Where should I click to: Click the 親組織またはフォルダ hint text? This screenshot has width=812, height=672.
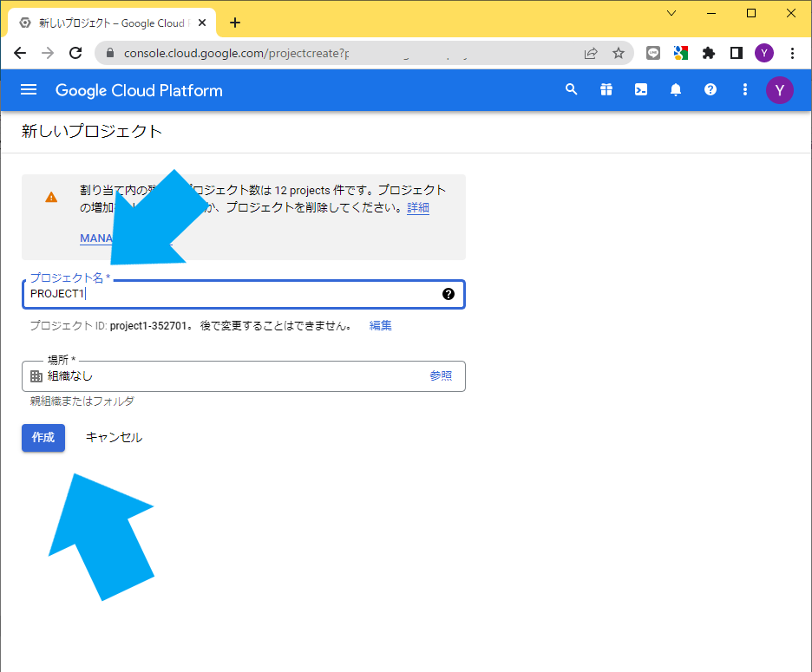(82, 401)
